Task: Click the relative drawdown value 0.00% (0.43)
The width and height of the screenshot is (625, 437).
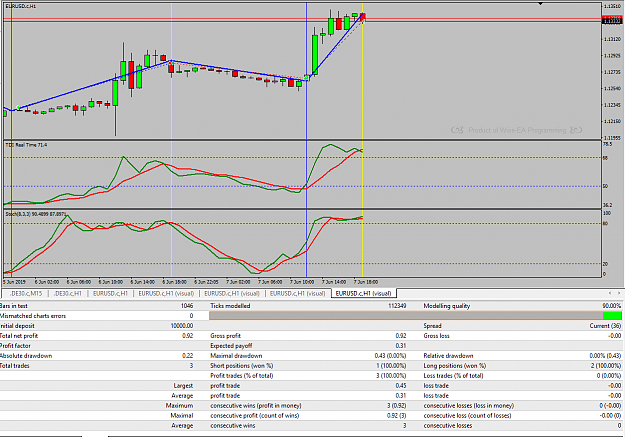Action: point(605,356)
